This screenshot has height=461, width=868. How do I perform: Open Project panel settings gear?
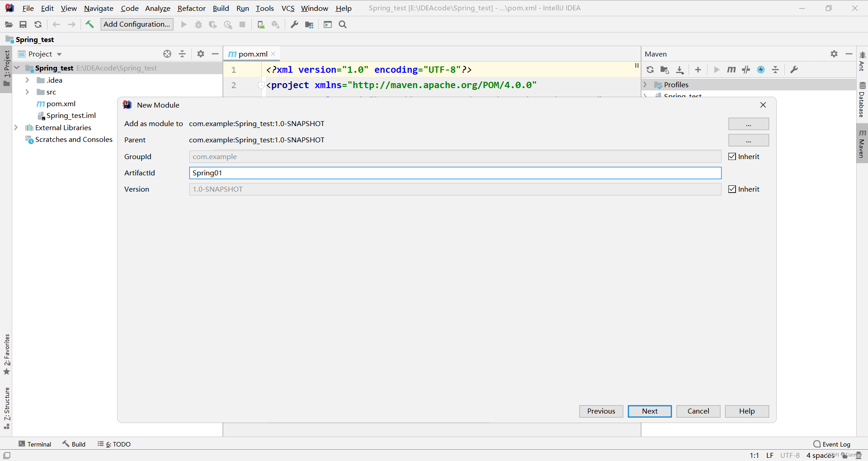[x=201, y=54]
